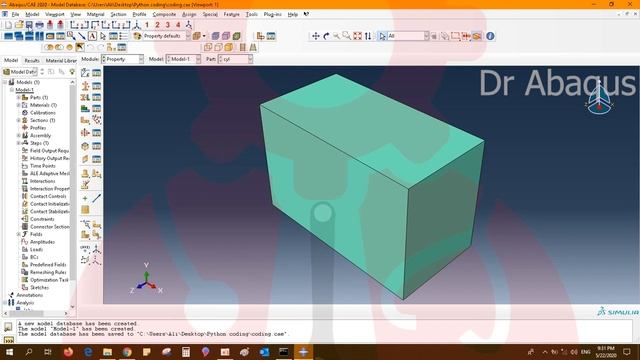
Task: Open the selection filter All dropdown
Action: (408, 36)
